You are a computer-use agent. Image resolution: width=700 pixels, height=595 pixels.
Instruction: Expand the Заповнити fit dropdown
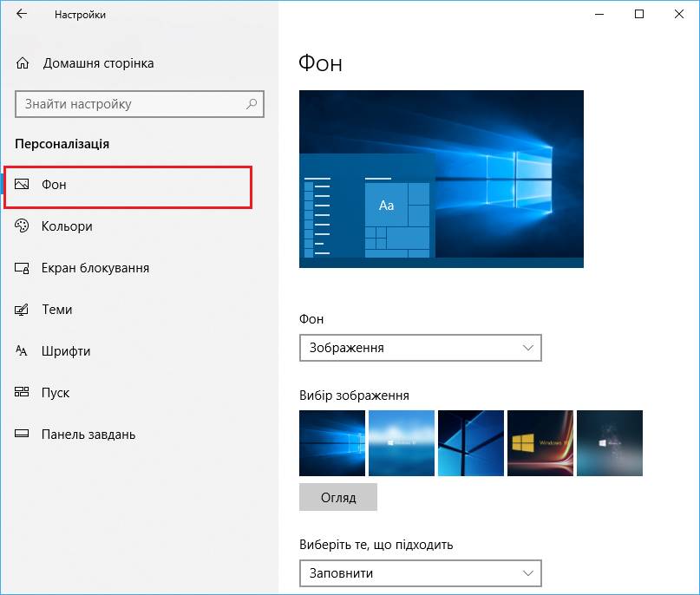pyautogui.click(x=421, y=573)
